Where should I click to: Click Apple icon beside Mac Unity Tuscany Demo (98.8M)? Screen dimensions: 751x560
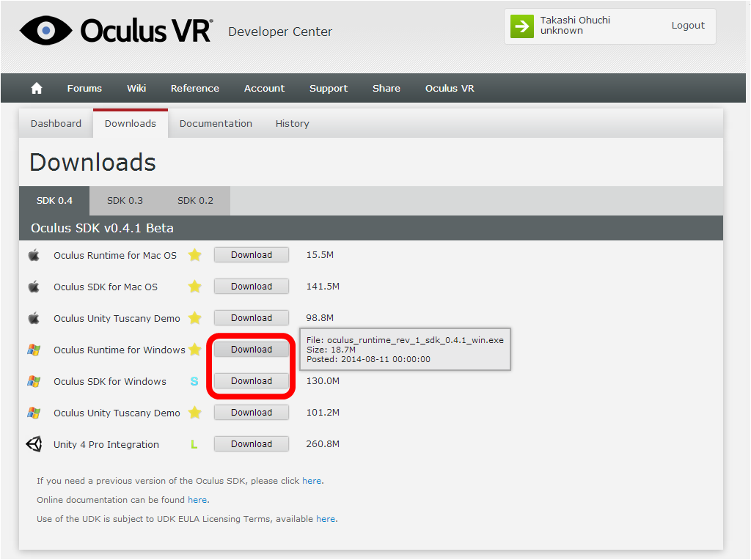click(x=34, y=318)
